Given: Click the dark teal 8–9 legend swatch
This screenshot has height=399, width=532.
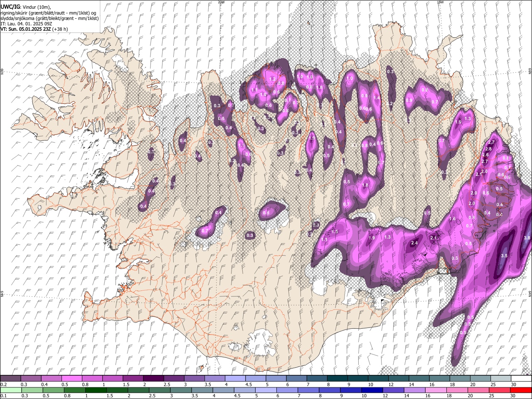Looking at the screenshot, I should 337,379.
